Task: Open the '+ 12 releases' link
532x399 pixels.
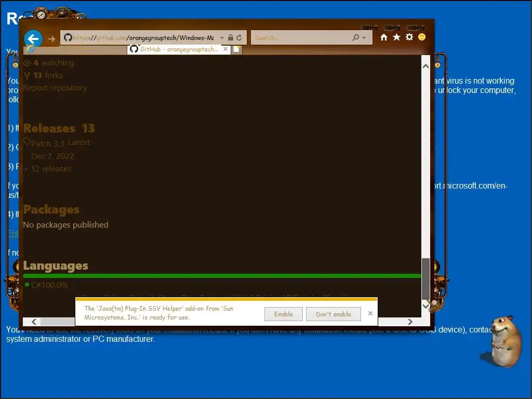Action: click(x=47, y=169)
